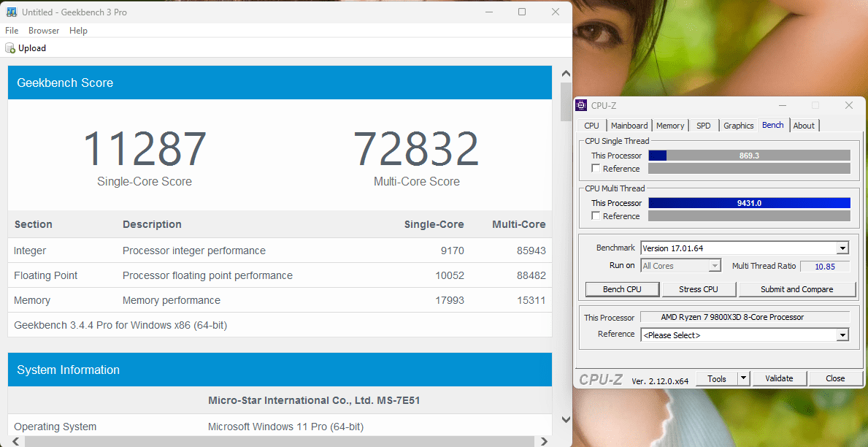Click the Close button at CPU-Z bottom
The height and width of the screenshot is (447, 868).
(x=835, y=379)
